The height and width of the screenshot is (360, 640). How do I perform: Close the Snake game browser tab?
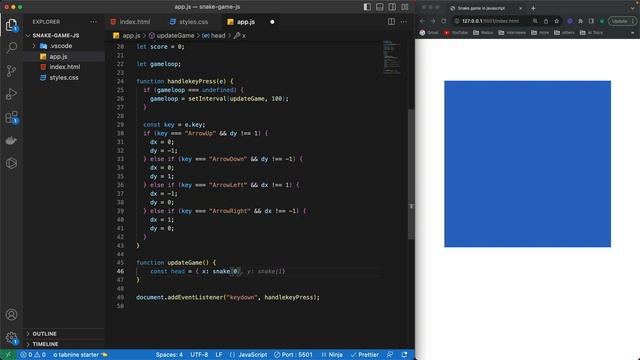click(520, 8)
